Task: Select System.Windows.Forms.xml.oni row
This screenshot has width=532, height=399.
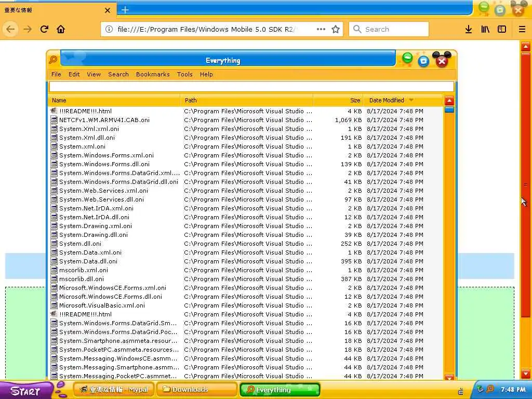Action: (246, 155)
